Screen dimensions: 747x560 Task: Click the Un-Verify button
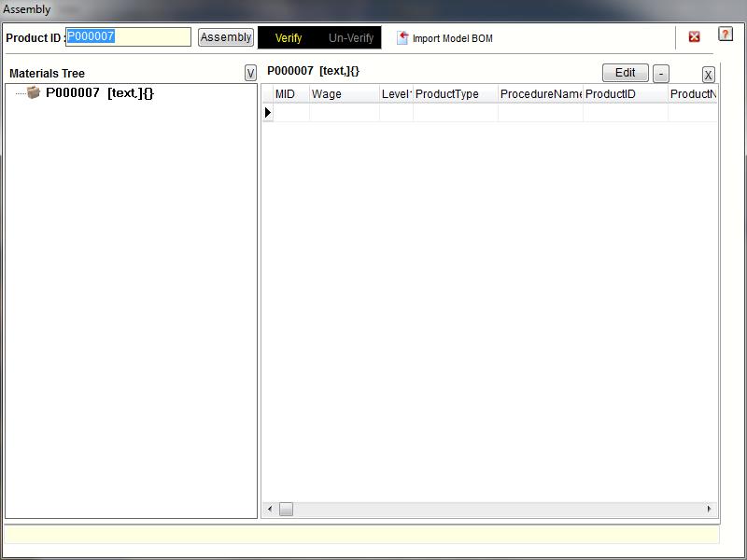pyautogui.click(x=351, y=38)
